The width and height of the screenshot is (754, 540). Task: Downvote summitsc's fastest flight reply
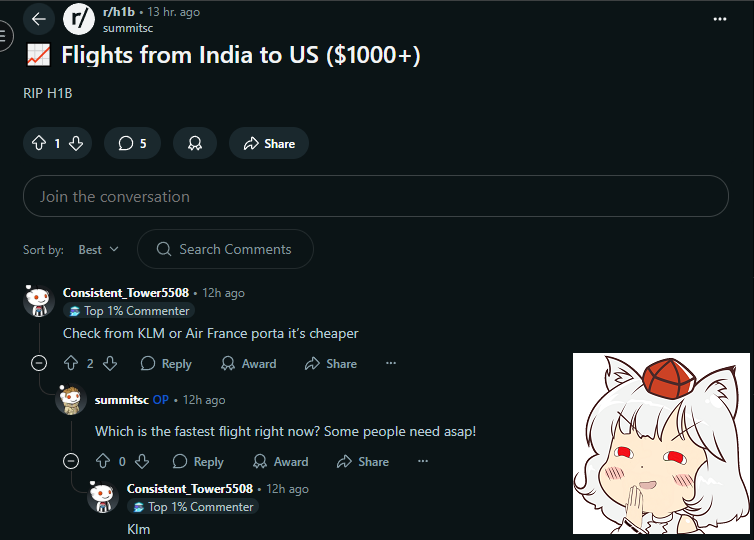click(x=142, y=462)
